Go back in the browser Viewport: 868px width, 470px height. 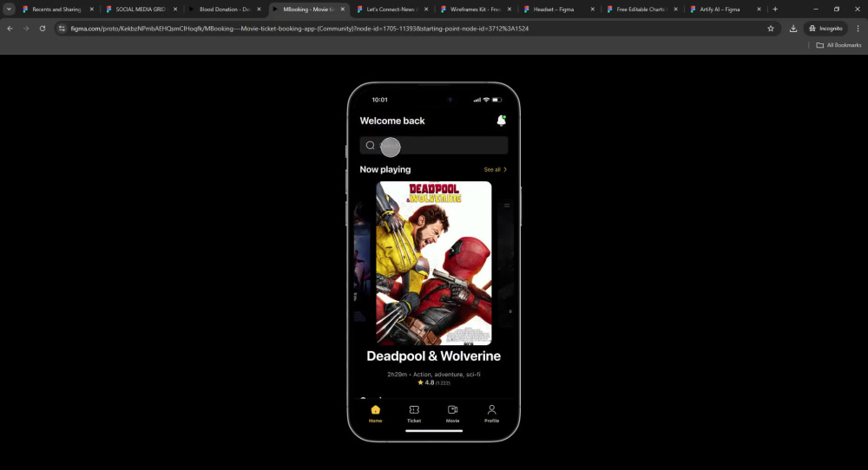click(10, 29)
